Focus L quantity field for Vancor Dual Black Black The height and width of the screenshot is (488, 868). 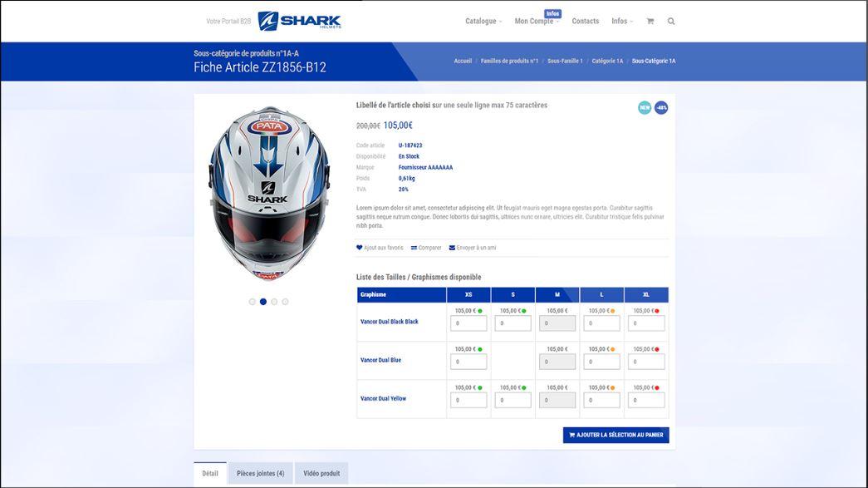pyautogui.click(x=601, y=323)
